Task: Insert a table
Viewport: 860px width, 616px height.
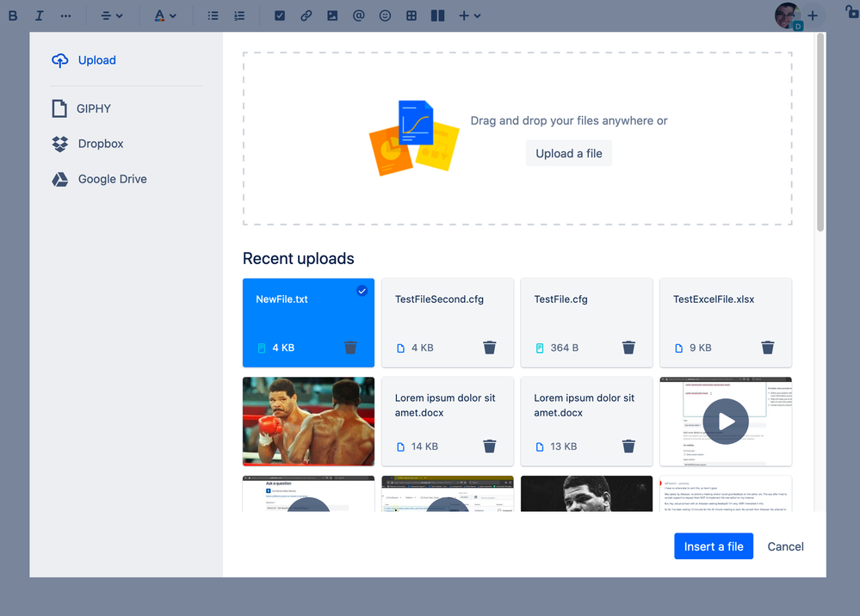Action: pos(411,15)
